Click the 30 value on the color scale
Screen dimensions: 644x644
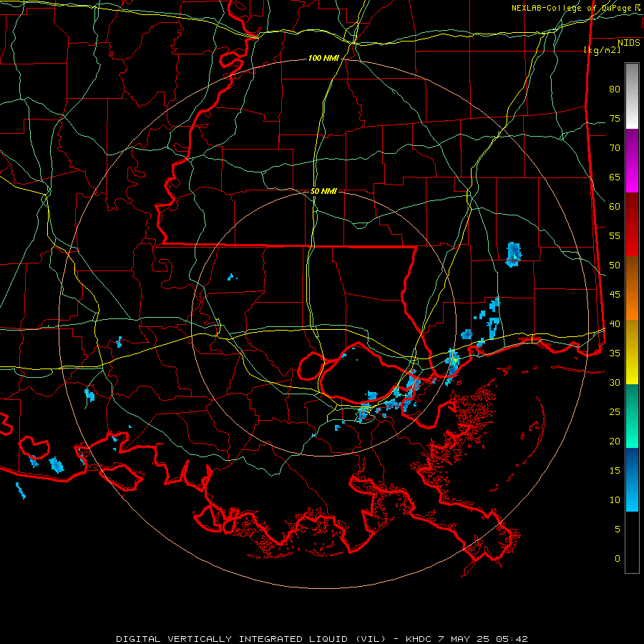[x=615, y=383]
